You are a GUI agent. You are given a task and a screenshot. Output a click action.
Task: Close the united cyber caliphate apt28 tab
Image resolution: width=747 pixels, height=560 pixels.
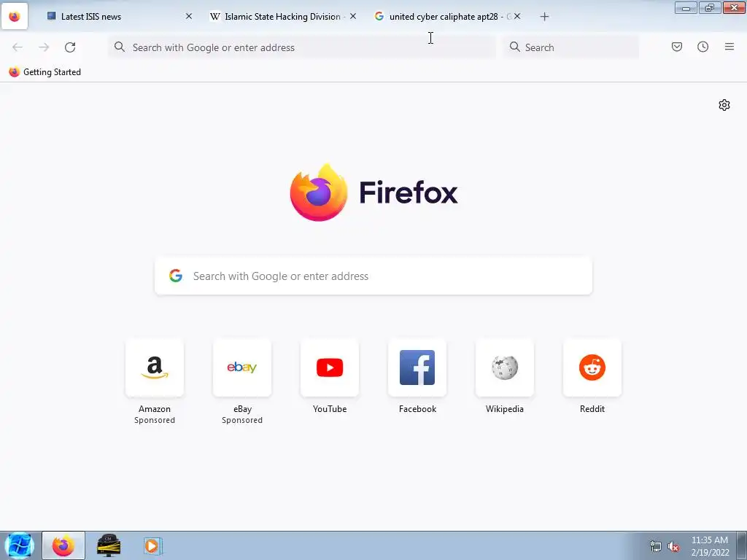pos(517,16)
